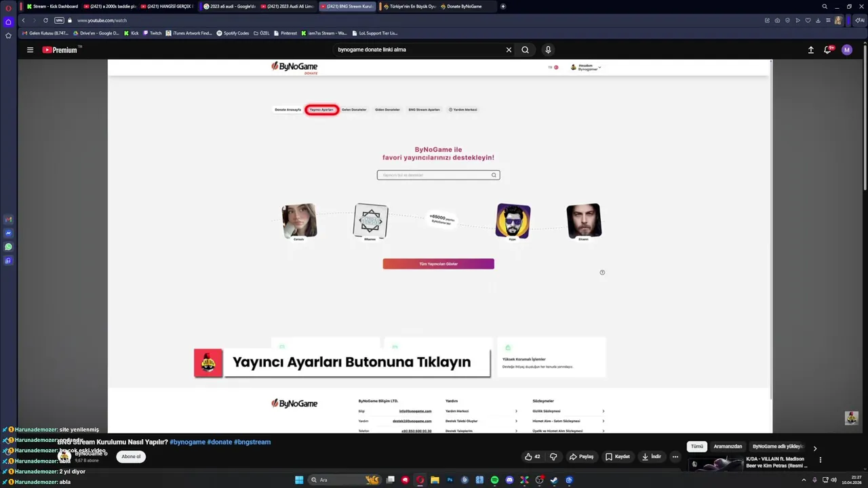Clear the YouTube search text

509,49
